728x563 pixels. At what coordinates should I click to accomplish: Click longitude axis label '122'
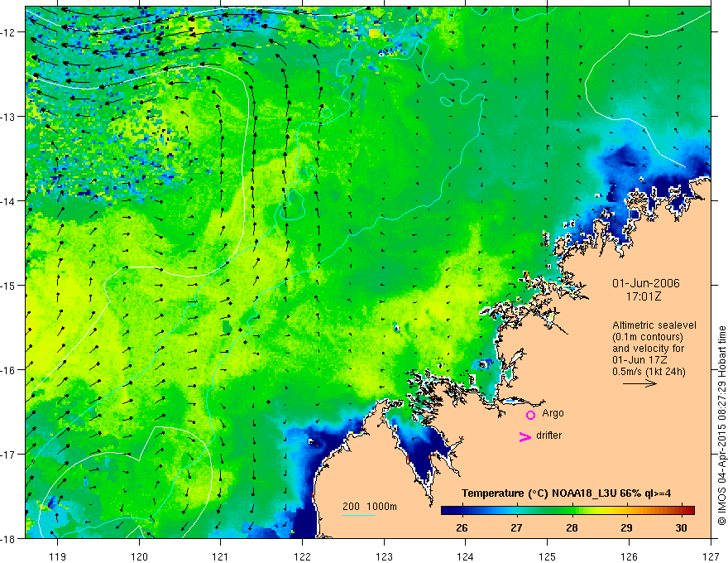302,556
